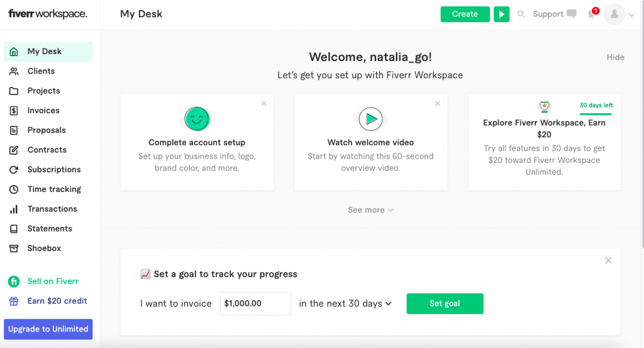This screenshot has width=644, height=348.
Task: Open the user profile avatar menu
Action: [614, 14]
